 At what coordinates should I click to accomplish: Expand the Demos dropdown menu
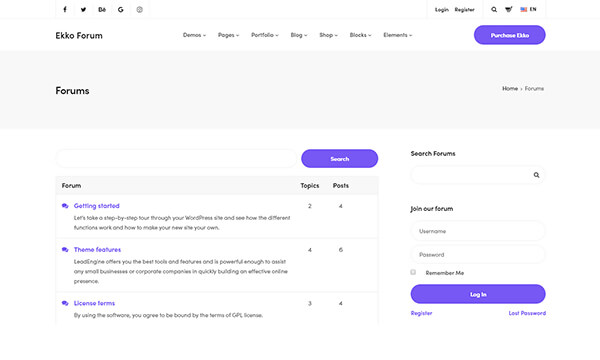194,35
